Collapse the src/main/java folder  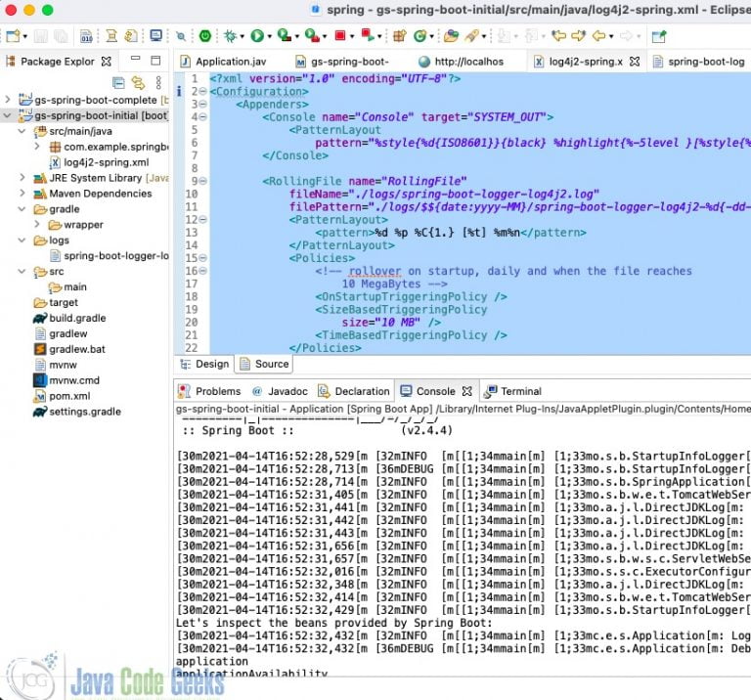pyautogui.click(x=22, y=131)
